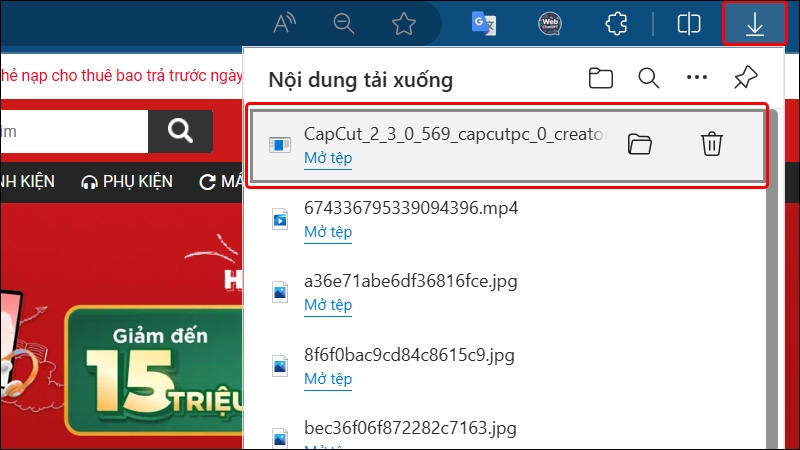
Task: Click the website search input field
Action: tap(74, 131)
